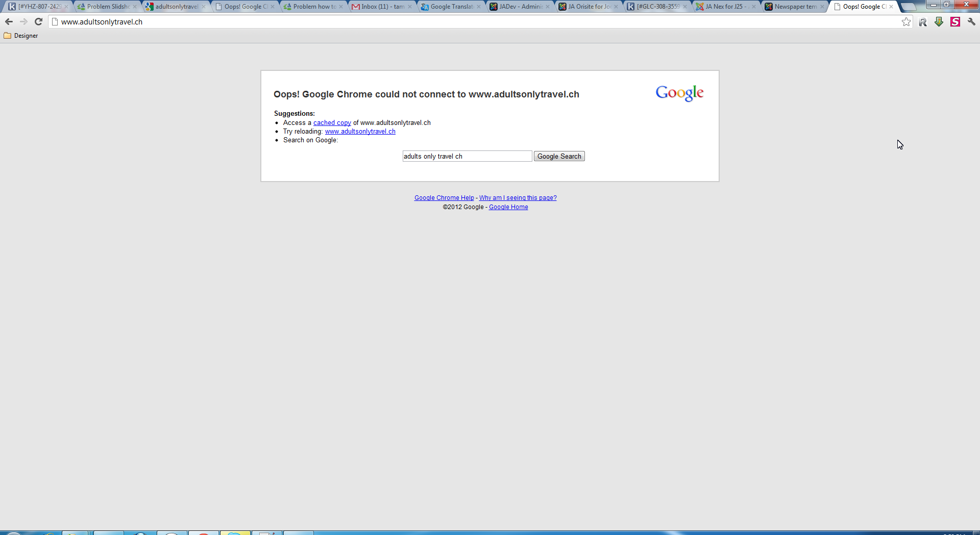The width and height of the screenshot is (980, 535).
Task: Close the #GLC-308-3559 tab
Action: click(x=685, y=7)
